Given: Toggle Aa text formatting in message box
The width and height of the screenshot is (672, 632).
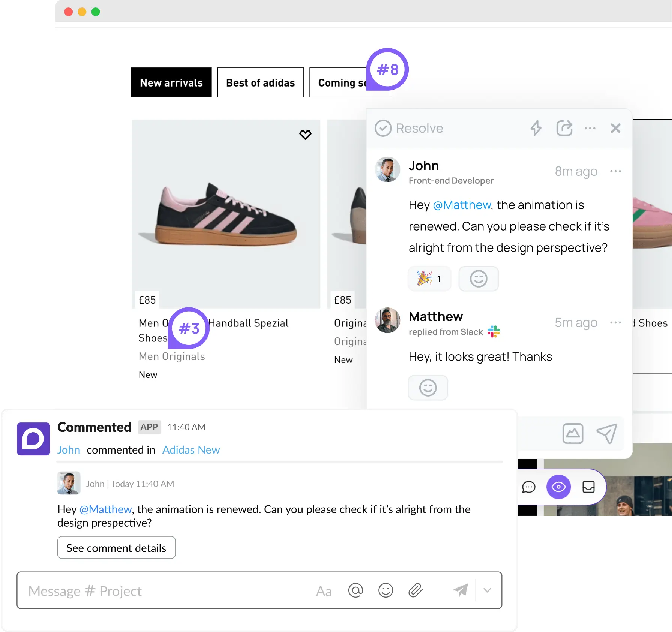Looking at the screenshot, I should pyautogui.click(x=324, y=591).
